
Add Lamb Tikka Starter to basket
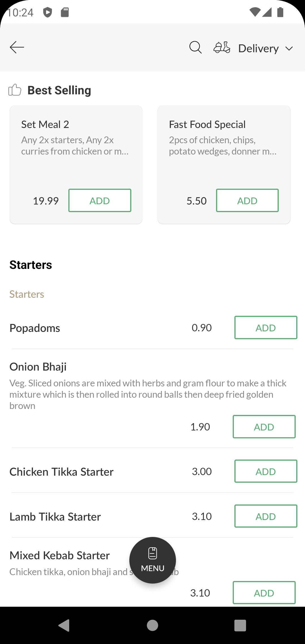click(x=266, y=516)
